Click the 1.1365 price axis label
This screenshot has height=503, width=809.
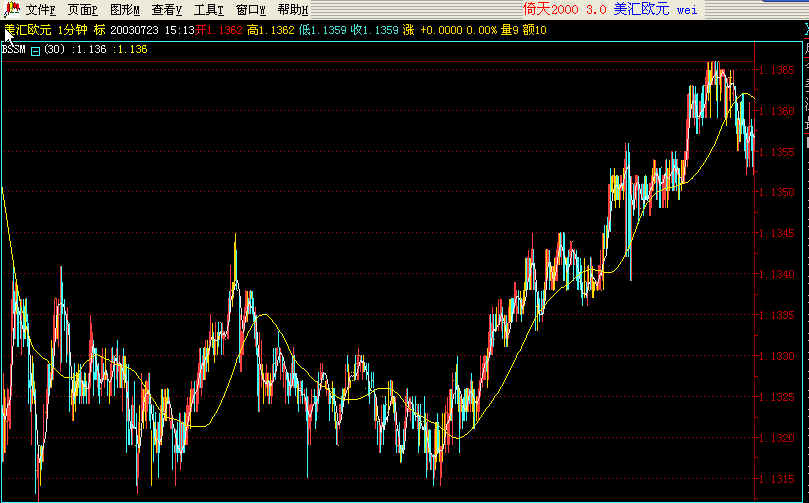coord(777,70)
